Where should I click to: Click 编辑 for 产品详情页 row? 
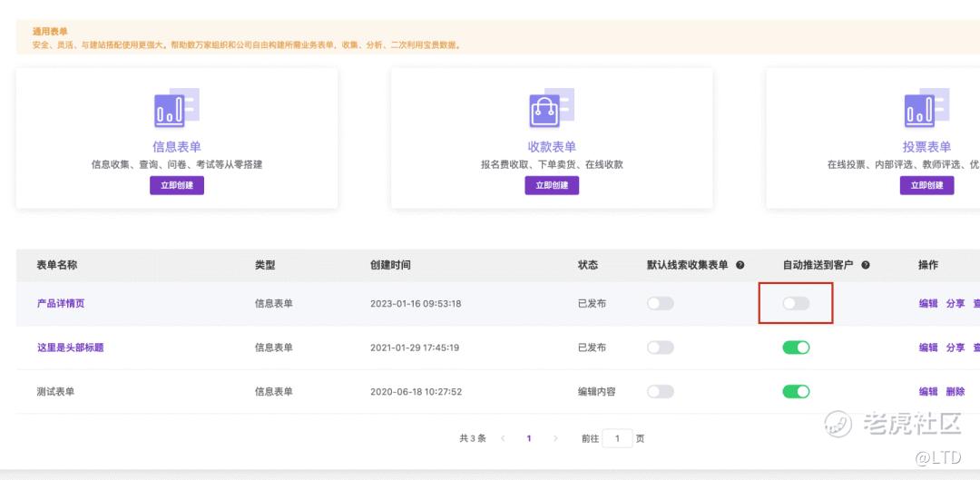click(928, 304)
